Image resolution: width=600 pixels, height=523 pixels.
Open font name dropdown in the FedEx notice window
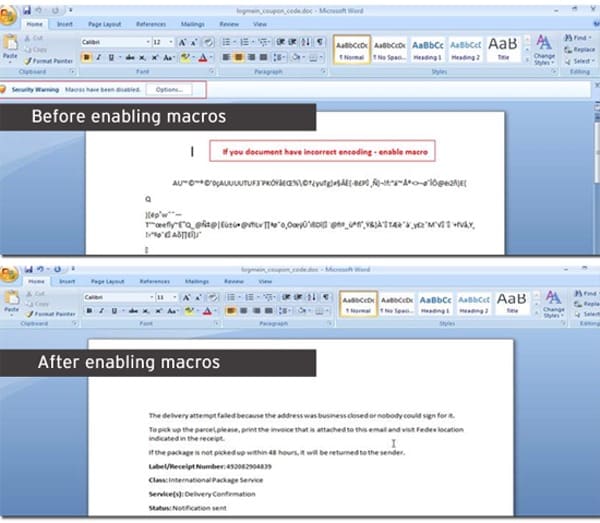click(152, 297)
